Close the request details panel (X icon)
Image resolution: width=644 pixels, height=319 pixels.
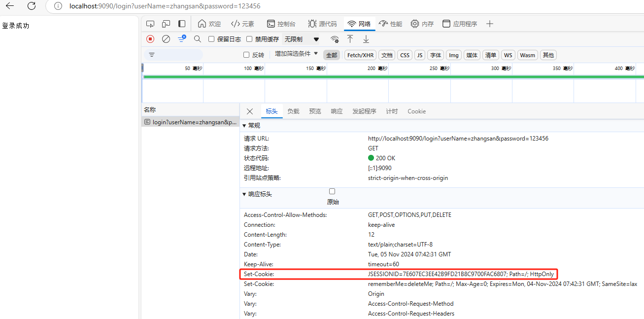pos(250,111)
